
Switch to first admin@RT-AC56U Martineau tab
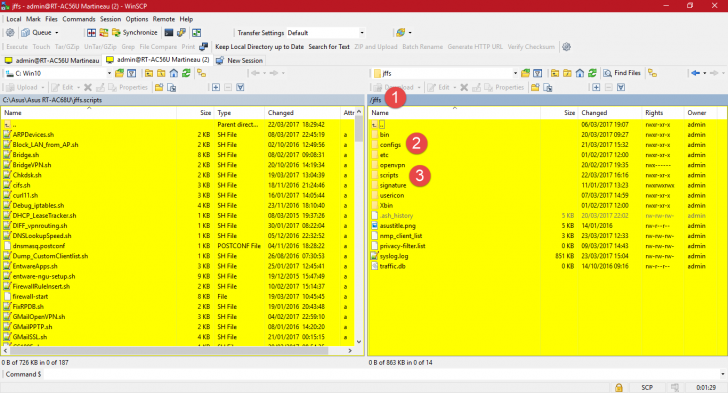52,60
